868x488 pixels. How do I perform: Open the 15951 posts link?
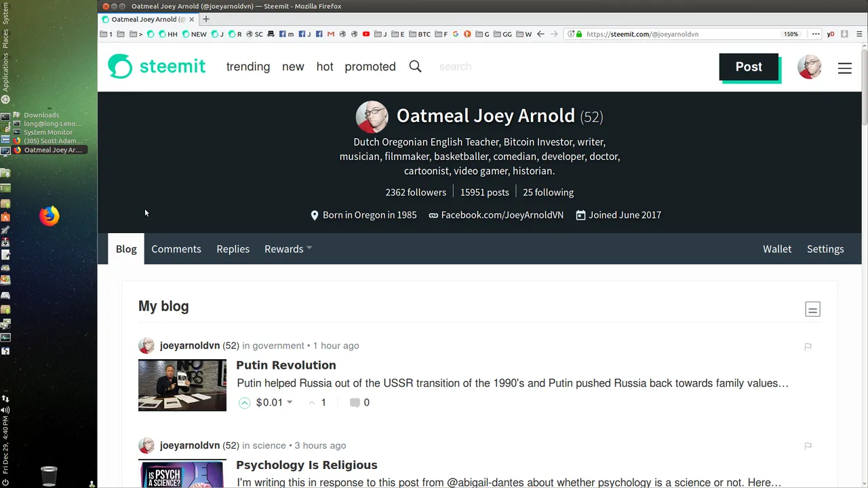pyautogui.click(x=484, y=192)
